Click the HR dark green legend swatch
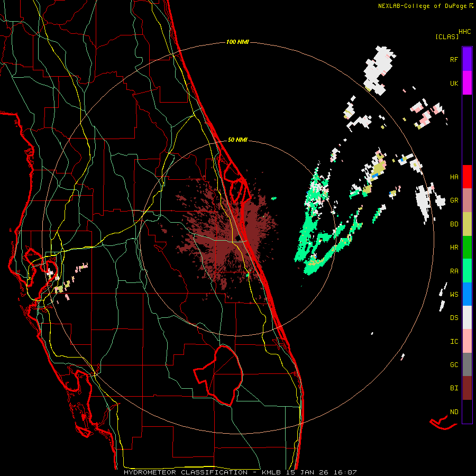The image size is (476, 476). [x=467, y=248]
